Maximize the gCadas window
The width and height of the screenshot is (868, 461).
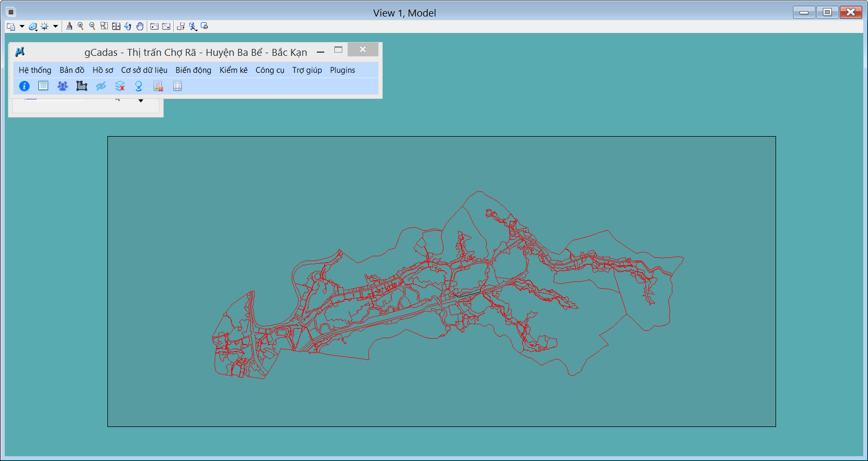tap(338, 50)
